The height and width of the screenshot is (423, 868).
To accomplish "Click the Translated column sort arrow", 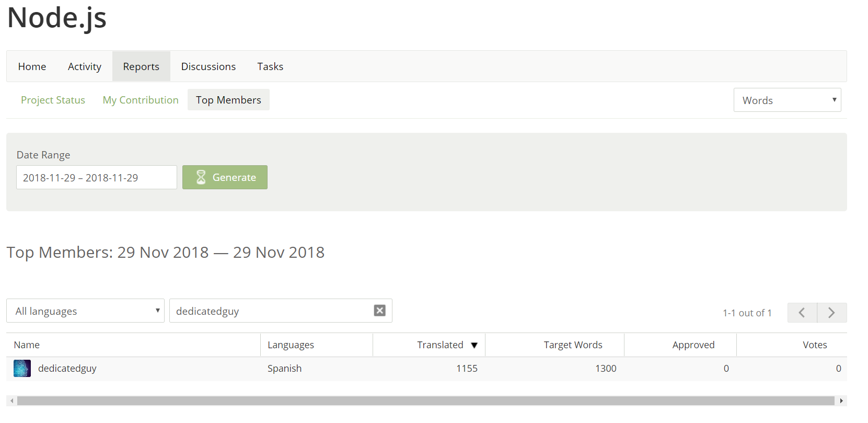I will [474, 345].
